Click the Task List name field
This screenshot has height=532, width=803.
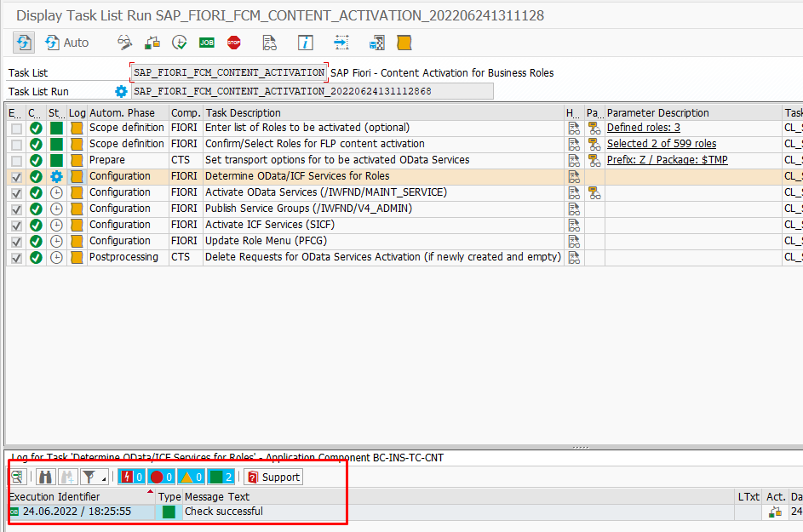coord(229,72)
